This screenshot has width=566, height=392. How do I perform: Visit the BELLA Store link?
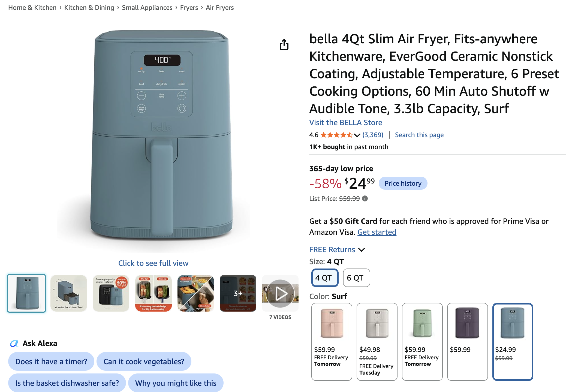(345, 123)
